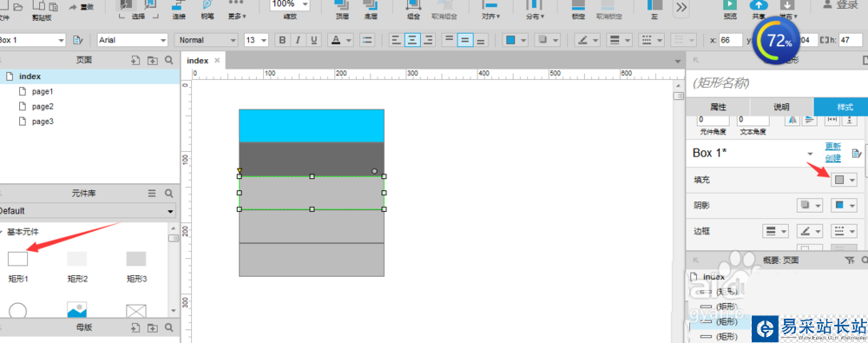
Task: Toggle bold text formatting
Action: 282,40
